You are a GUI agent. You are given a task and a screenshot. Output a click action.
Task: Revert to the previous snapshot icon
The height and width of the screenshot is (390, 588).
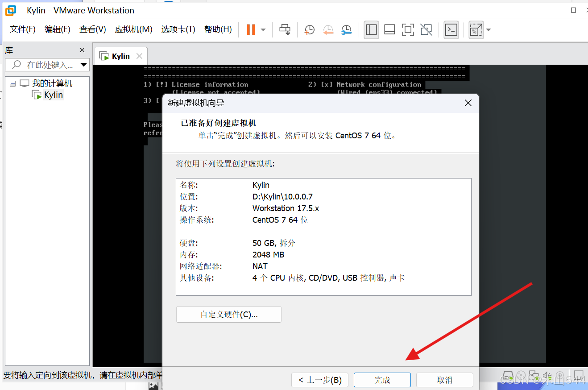328,30
